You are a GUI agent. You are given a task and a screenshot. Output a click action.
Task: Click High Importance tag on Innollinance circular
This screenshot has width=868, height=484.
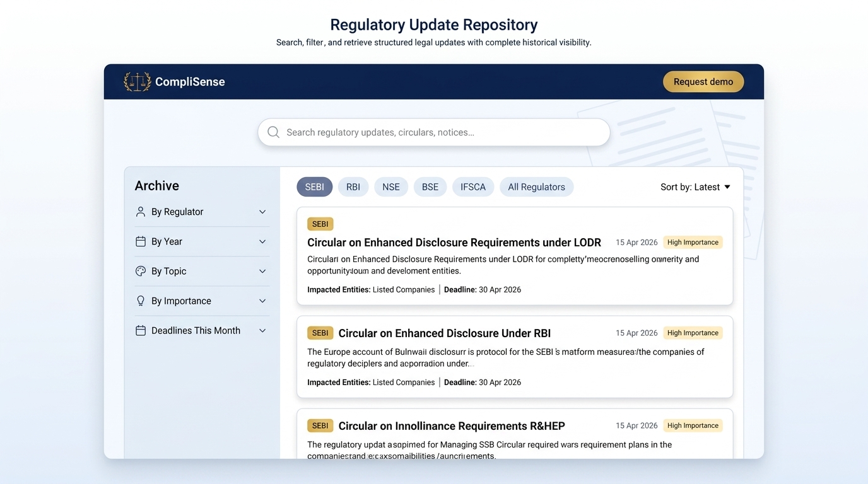(x=693, y=425)
